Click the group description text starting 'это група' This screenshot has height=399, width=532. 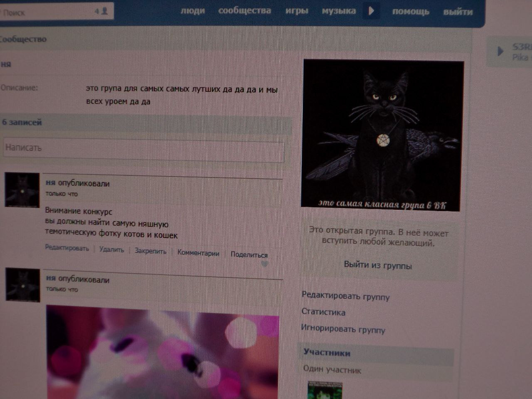point(182,95)
